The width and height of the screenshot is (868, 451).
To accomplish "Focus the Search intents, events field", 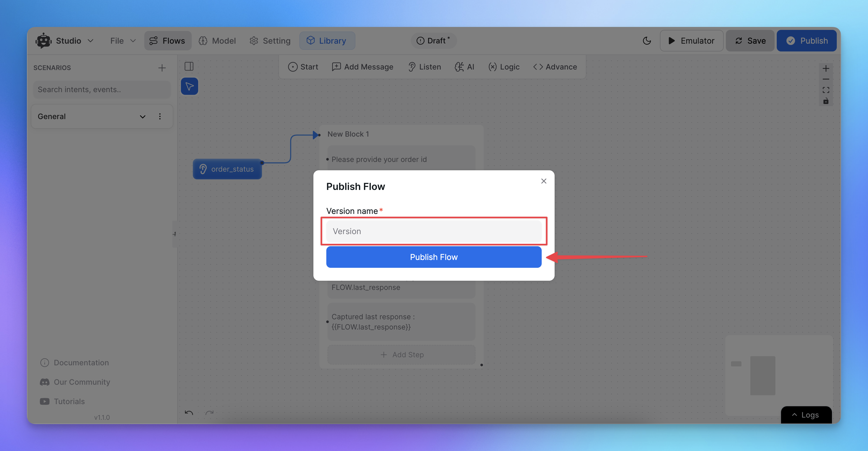I will pyautogui.click(x=102, y=89).
